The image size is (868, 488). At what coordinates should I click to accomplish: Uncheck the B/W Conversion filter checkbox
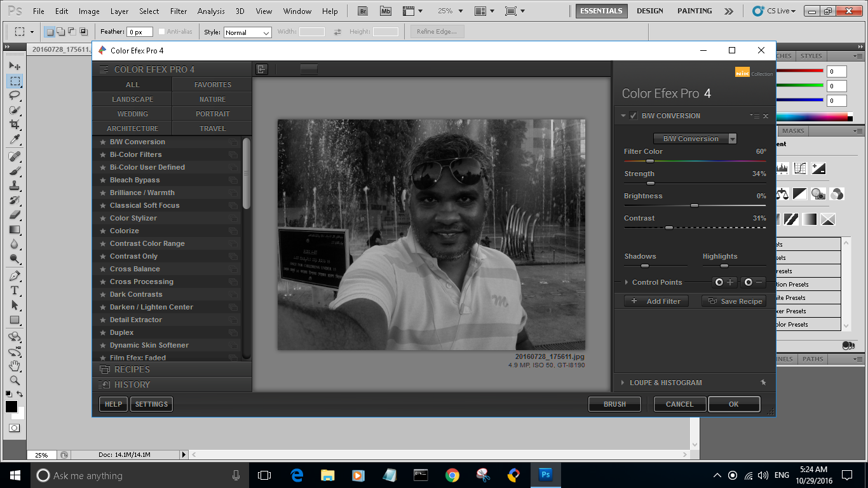coord(633,116)
